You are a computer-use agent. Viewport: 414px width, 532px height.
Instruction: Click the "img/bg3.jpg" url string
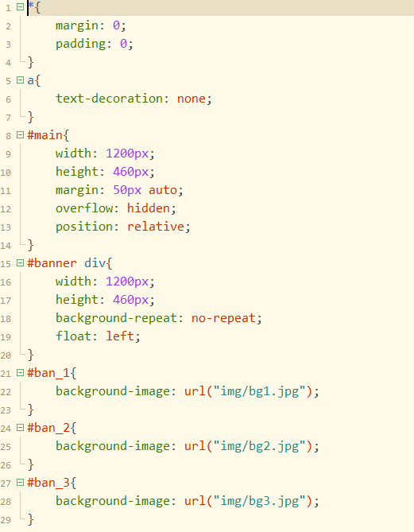[x=259, y=501]
